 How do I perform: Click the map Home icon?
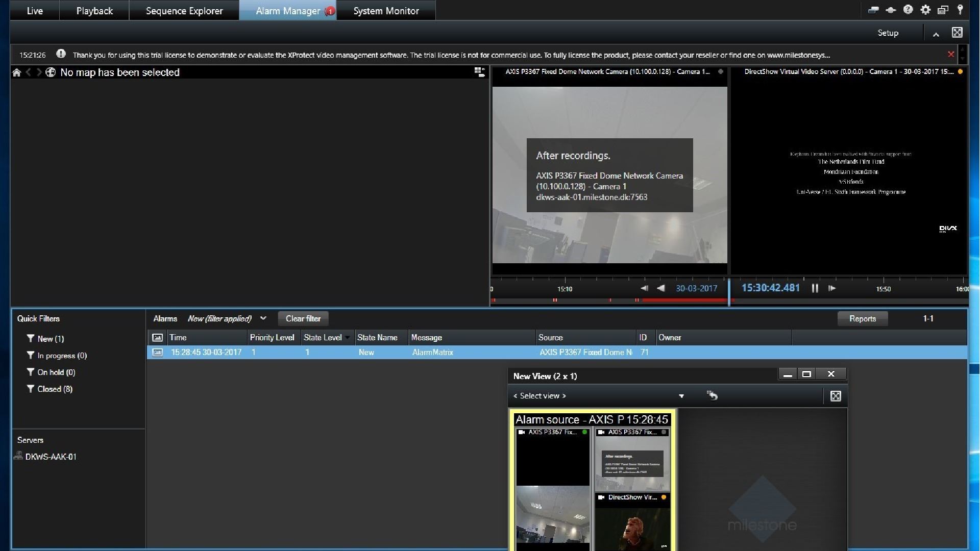point(17,72)
